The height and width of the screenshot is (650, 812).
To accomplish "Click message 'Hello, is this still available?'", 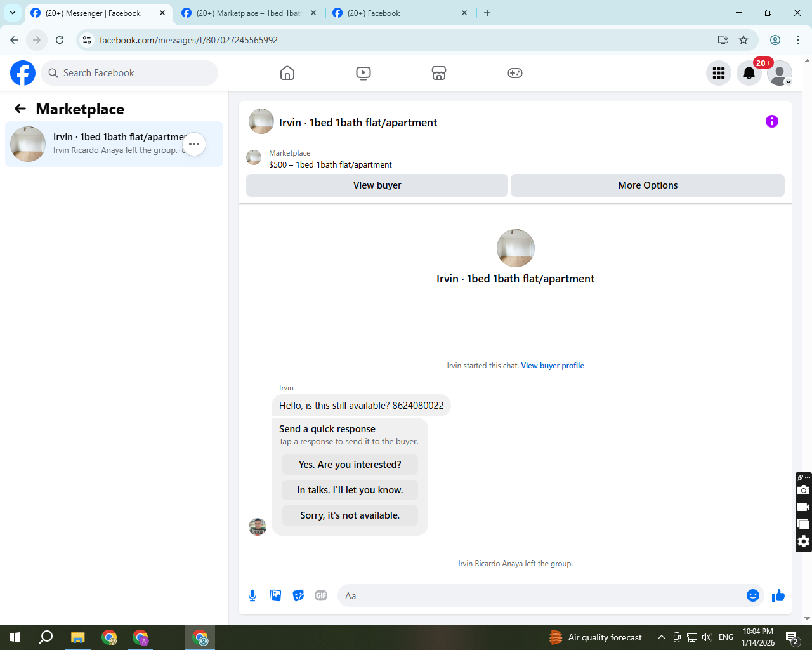I will click(361, 406).
